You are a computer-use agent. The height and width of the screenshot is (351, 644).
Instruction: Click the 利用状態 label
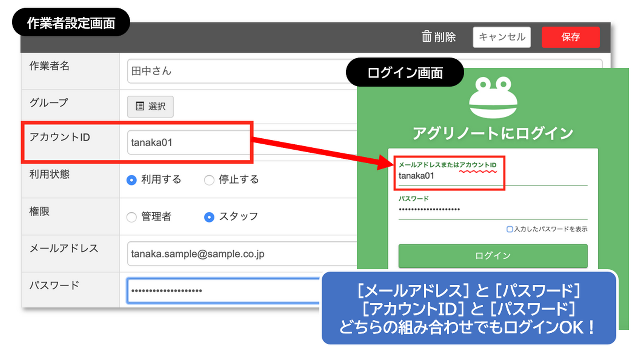point(49,174)
